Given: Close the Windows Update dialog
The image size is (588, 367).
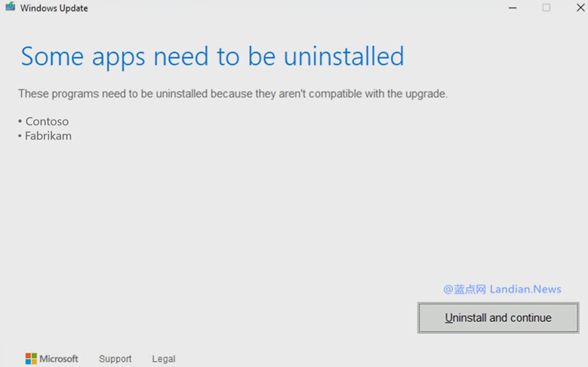Looking at the screenshot, I should 580,8.
